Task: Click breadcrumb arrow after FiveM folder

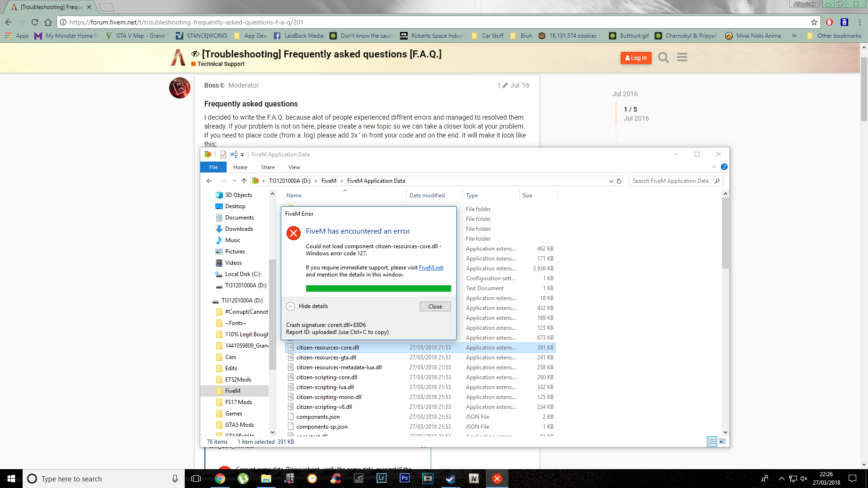Action: click(x=342, y=181)
